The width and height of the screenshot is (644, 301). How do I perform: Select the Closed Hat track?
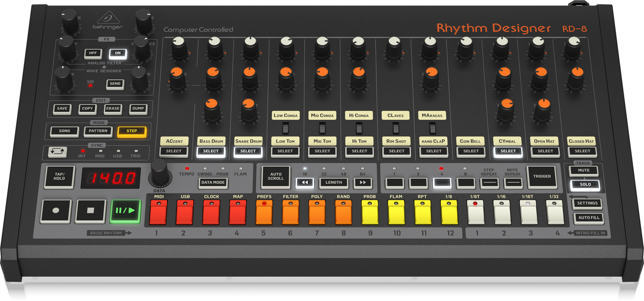point(582,151)
